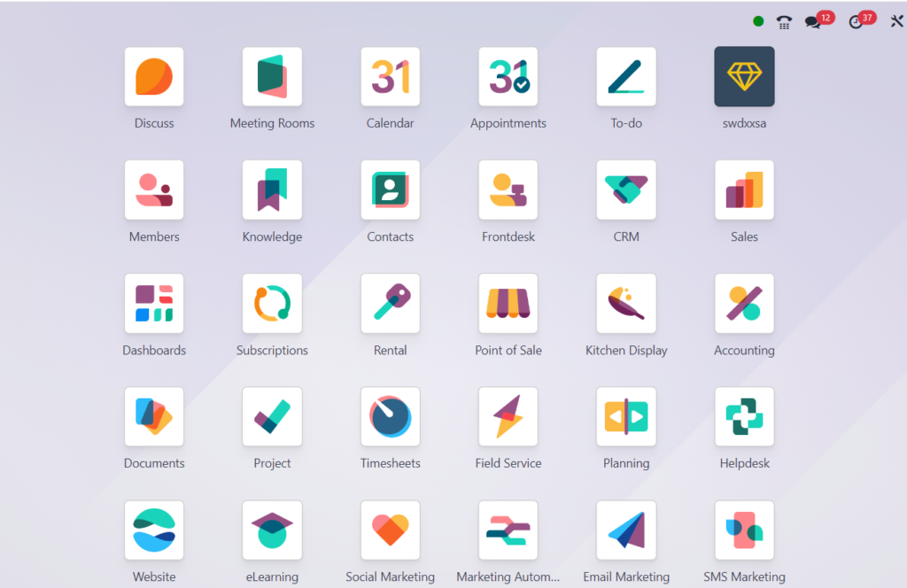
Task: Click the Appointments text label
Action: pyautogui.click(x=508, y=124)
